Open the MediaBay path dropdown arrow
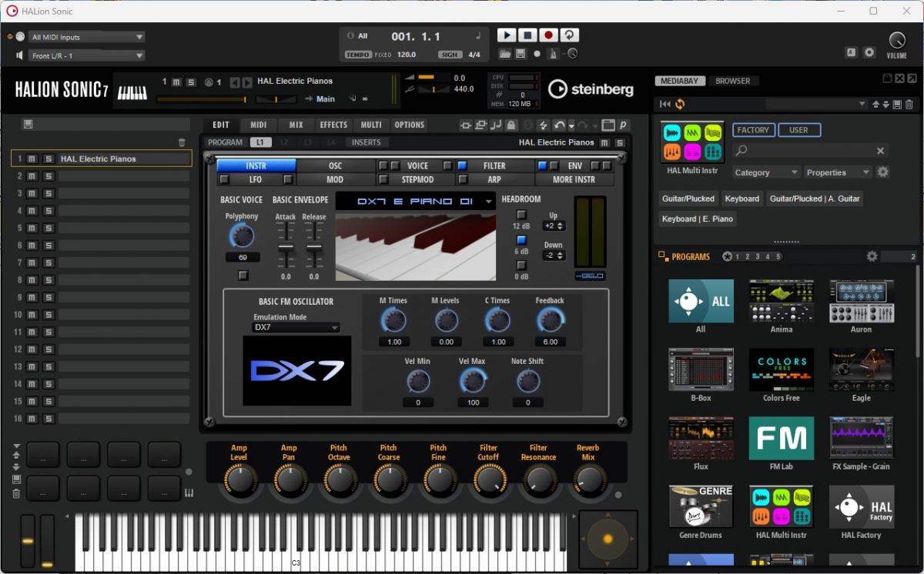Screen dimensions: 924x574 (x=862, y=104)
